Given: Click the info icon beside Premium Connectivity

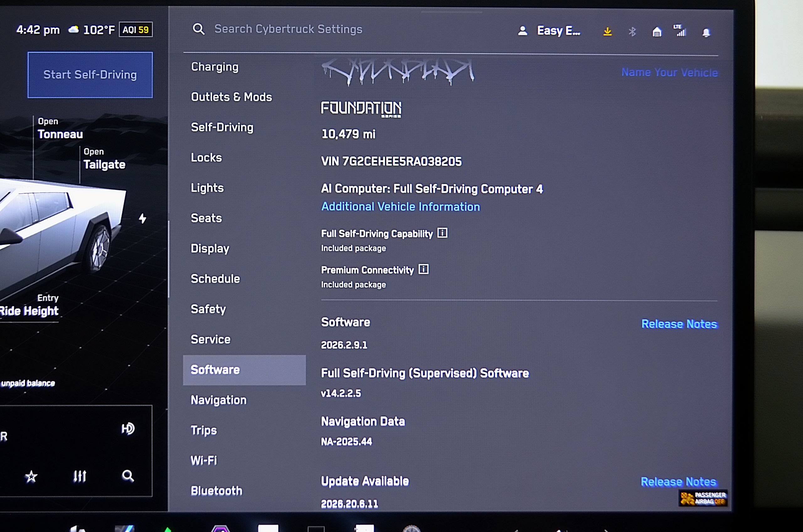Looking at the screenshot, I should click(x=423, y=269).
